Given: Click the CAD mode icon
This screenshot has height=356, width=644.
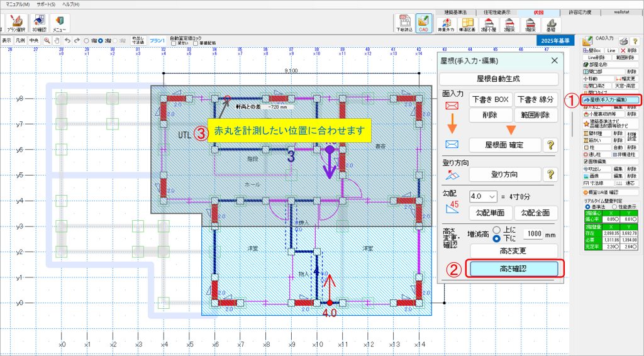Looking at the screenshot, I should (x=423, y=23).
